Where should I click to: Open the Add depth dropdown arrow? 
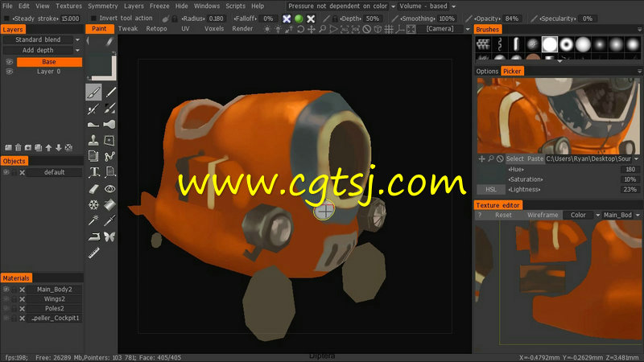[77, 51]
